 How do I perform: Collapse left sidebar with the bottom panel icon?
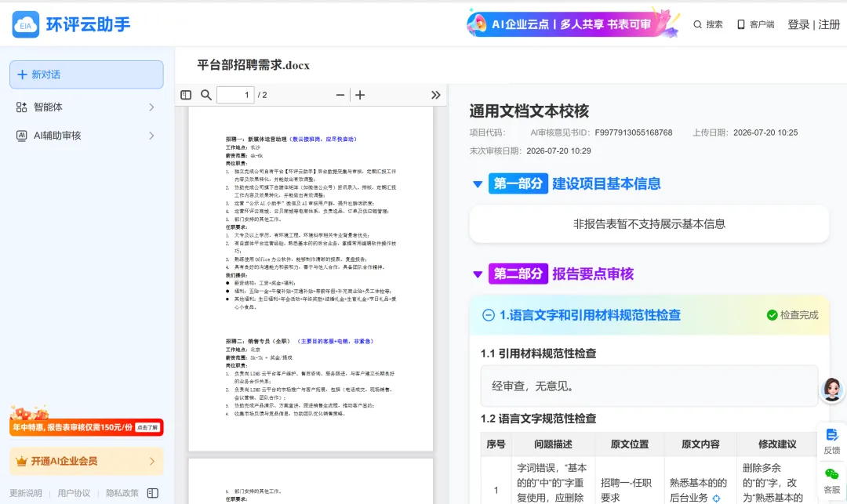[x=153, y=493]
